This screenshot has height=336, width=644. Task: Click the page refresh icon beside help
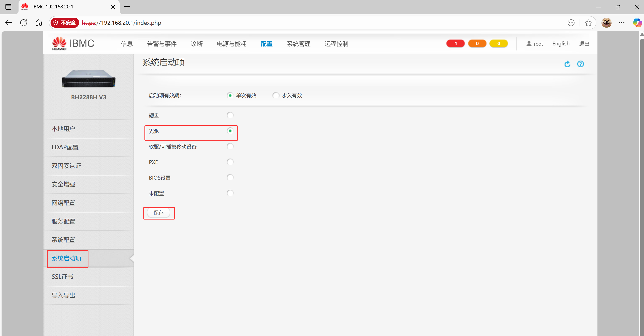567,64
